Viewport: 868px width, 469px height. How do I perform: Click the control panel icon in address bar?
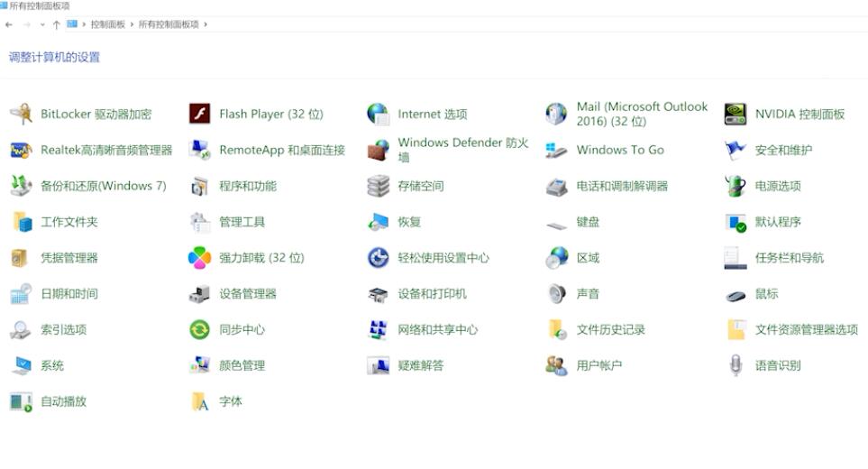pyautogui.click(x=72, y=23)
